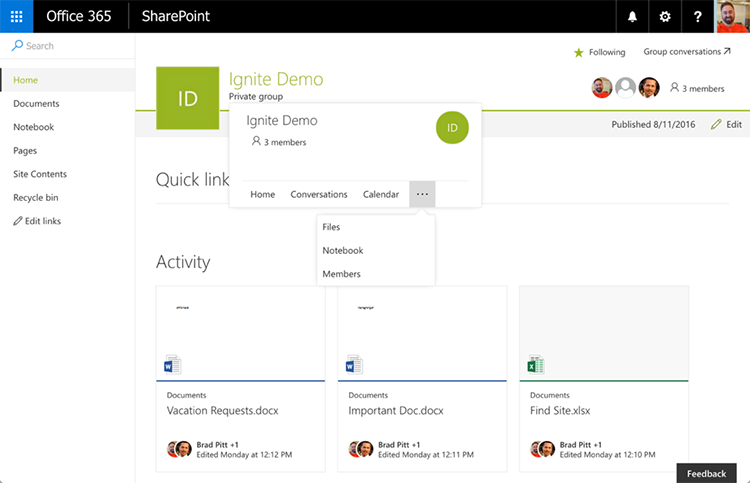Click the 3 members link in header
Screen dimensions: 750x483
tap(703, 88)
